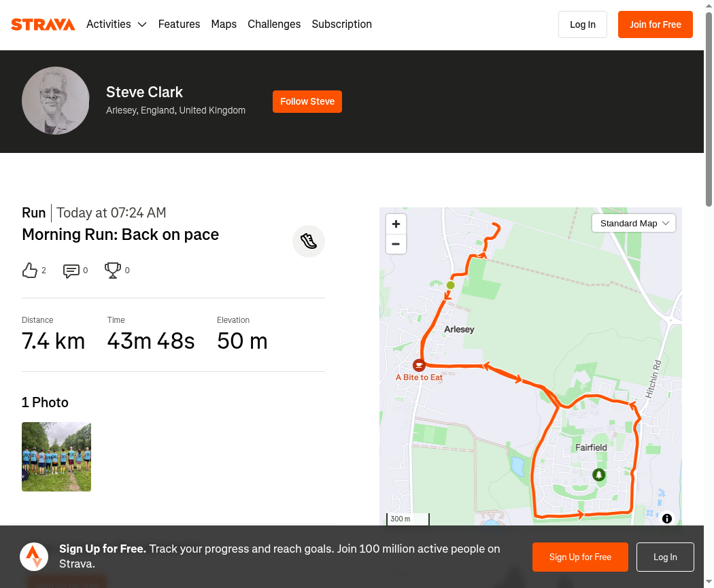Click the green tree park marker in Fairfield
The image size is (714, 588).
(599, 475)
